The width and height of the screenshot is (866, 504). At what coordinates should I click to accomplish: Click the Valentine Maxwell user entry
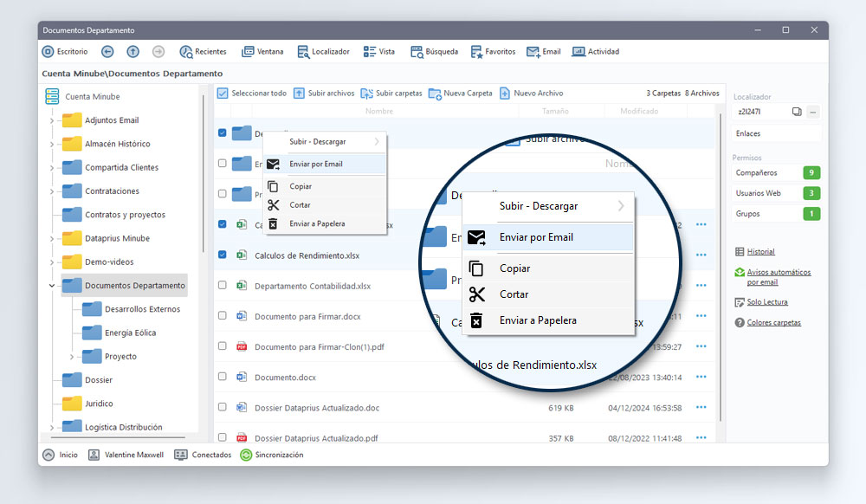click(x=126, y=455)
